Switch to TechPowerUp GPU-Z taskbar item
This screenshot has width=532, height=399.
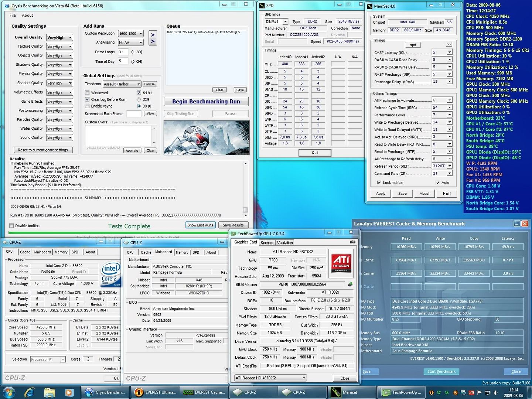[x=401, y=392]
